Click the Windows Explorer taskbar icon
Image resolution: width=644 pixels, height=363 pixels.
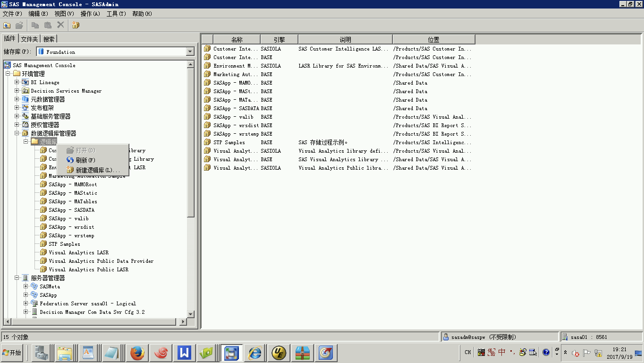click(x=65, y=353)
